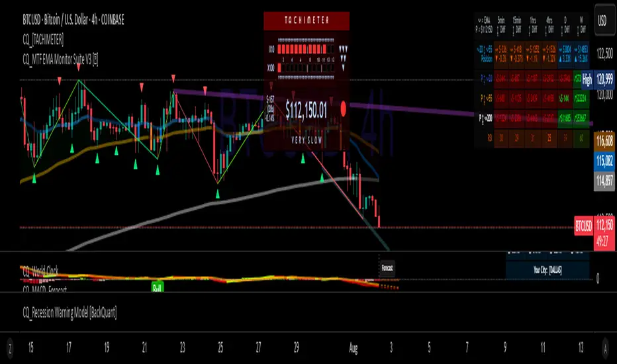
Task: Click the X10 gauge bar
Action: pos(306,49)
